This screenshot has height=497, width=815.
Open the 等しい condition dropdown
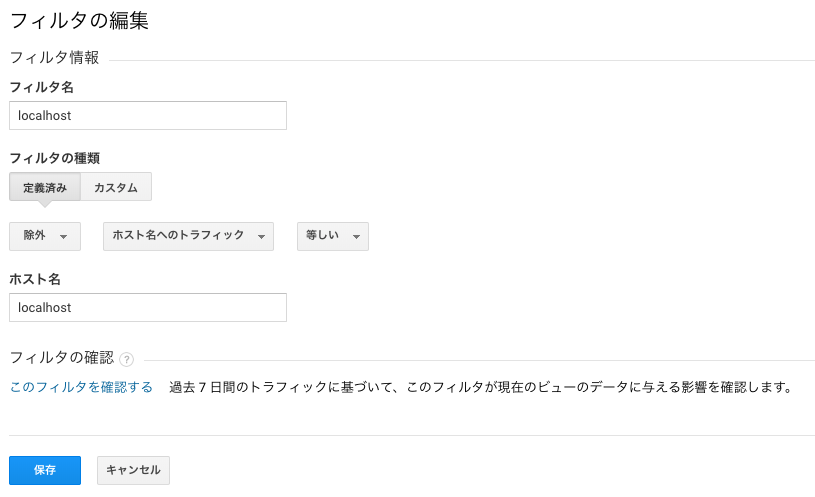tap(333, 236)
